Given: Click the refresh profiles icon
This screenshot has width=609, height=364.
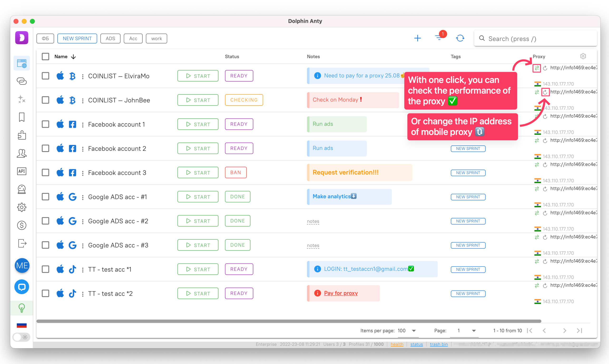Looking at the screenshot, I should (x=460, y=38).
